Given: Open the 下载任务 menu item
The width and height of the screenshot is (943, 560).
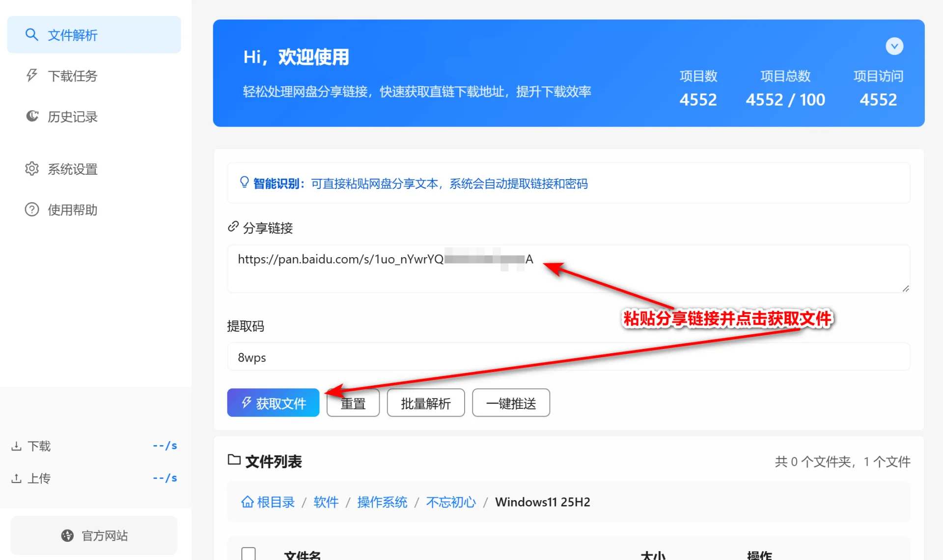Looking at the screenshot, I should [x=72, y=76].
